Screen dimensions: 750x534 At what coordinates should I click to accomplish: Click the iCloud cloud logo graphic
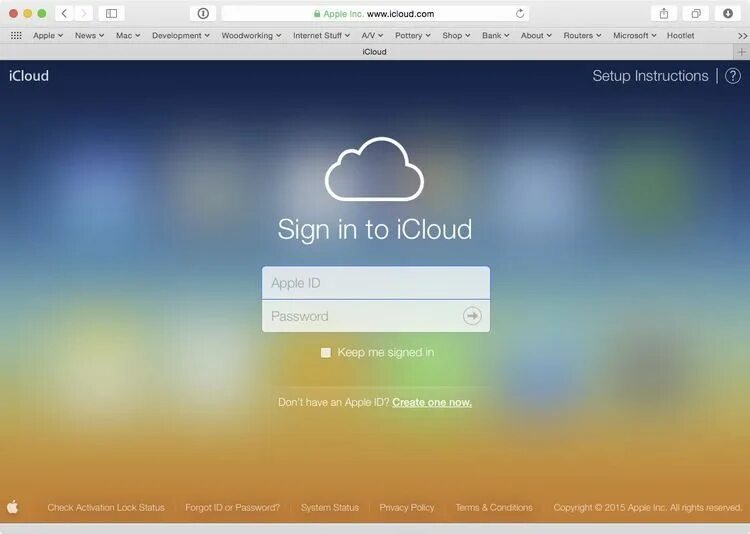pos(375,169)
